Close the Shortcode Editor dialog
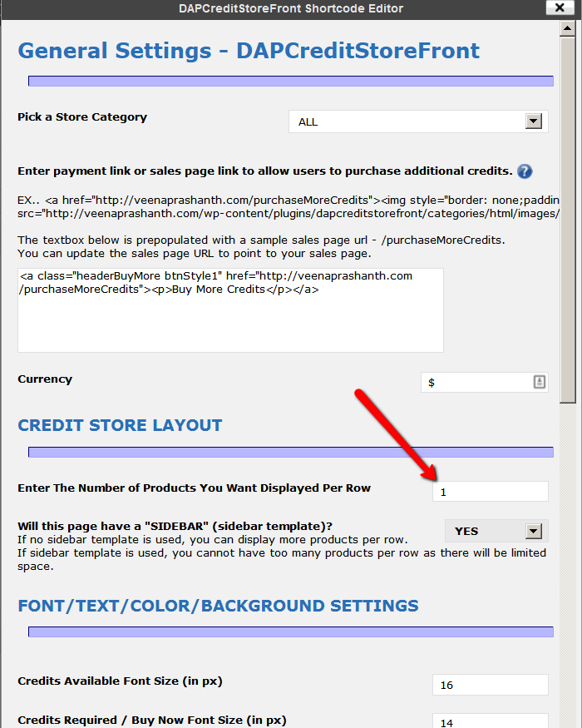This screenshot has height=728, width=582. 557,8
